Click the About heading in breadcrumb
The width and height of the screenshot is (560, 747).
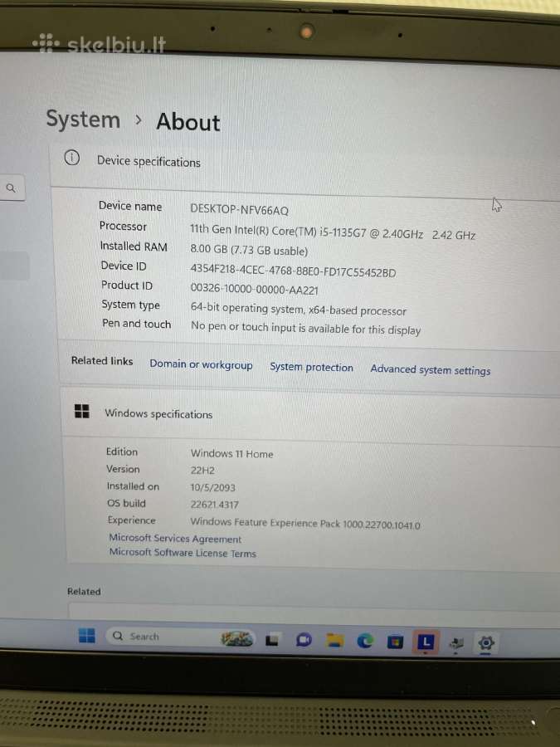point(188,122)
